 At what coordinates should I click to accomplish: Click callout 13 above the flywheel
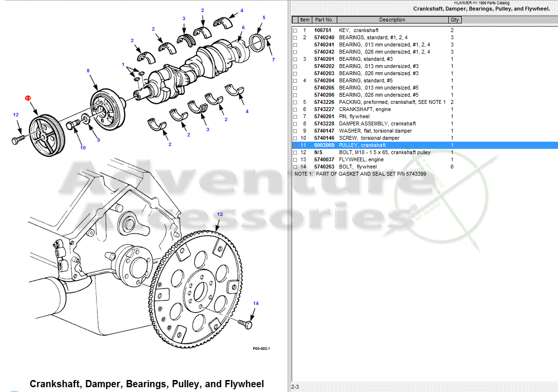click(220, 214)
